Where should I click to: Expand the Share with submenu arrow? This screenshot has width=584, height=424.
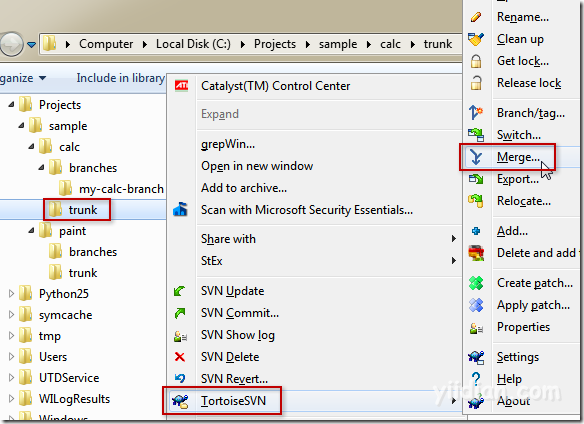(453, 238)
